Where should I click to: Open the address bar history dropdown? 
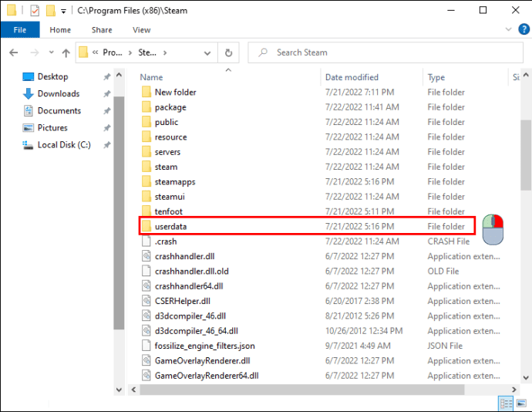pos(207,53)
